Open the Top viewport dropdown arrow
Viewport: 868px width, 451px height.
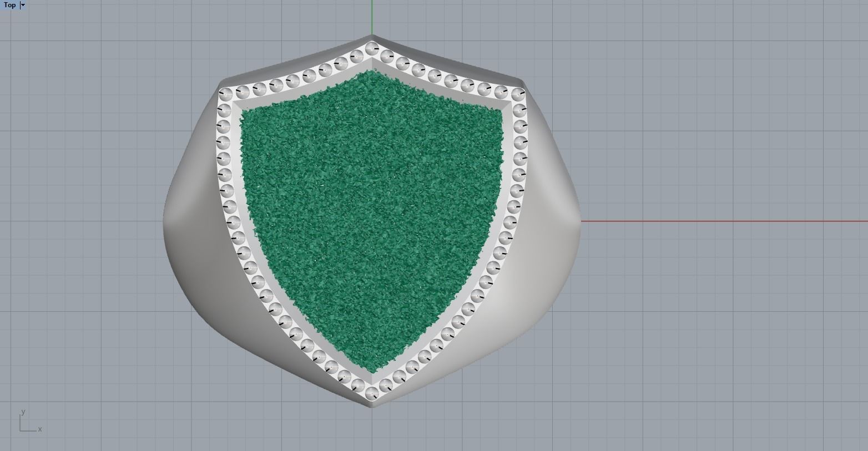(23, 5)
